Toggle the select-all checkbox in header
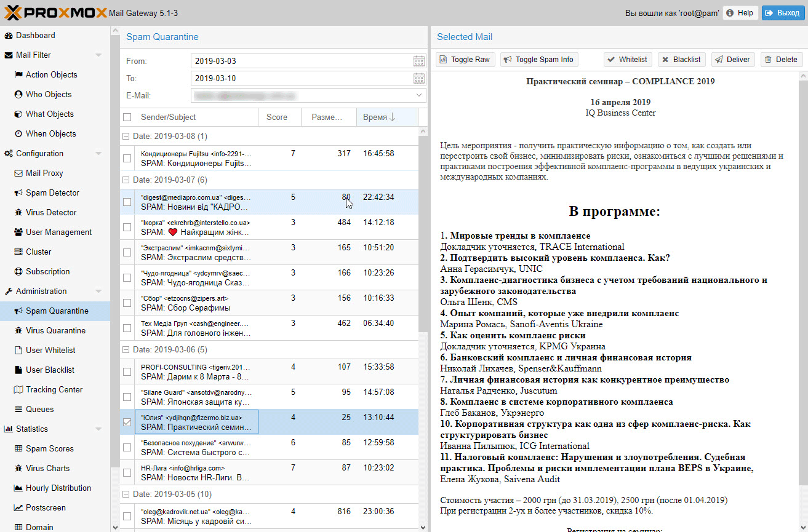Image resolution: width=808 pixels, height=532 pixels. click(127, 117)
